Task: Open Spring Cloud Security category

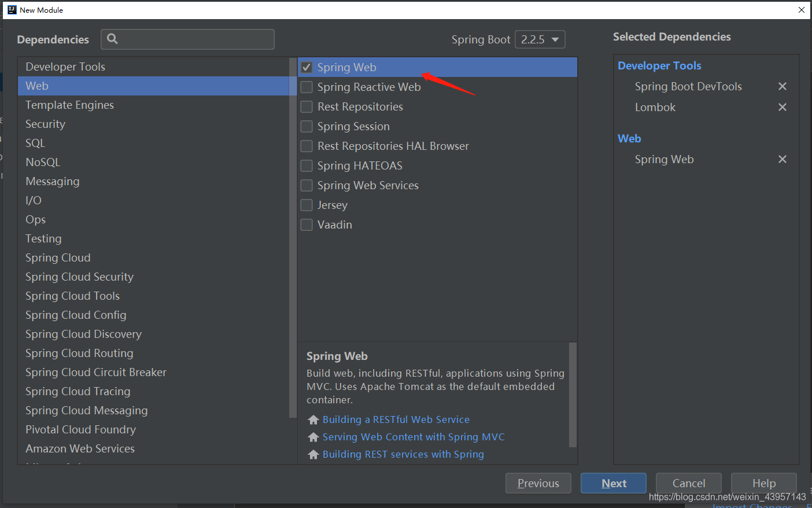Action: point(153,277)
